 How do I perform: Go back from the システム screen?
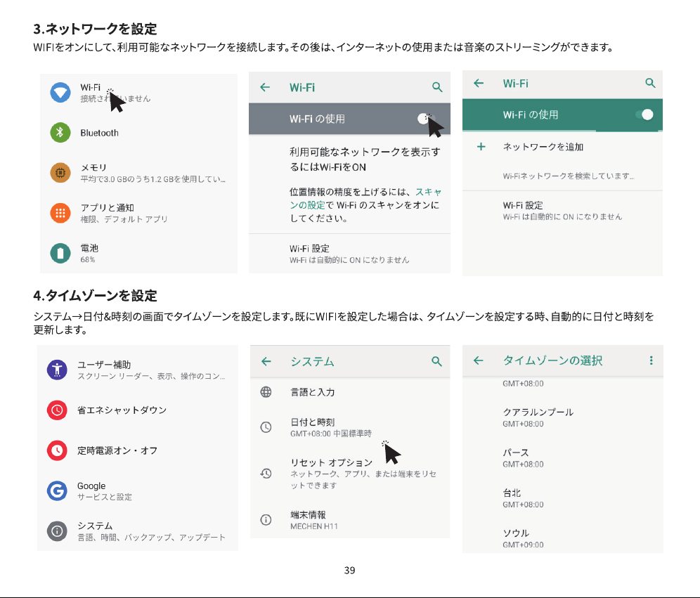266,361
